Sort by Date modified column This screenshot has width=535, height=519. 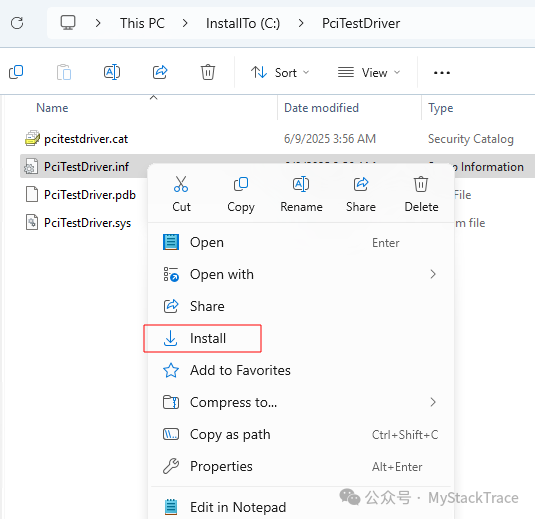point(321,108)
